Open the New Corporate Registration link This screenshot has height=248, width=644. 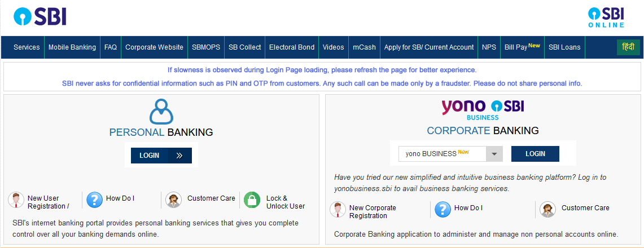373,212
